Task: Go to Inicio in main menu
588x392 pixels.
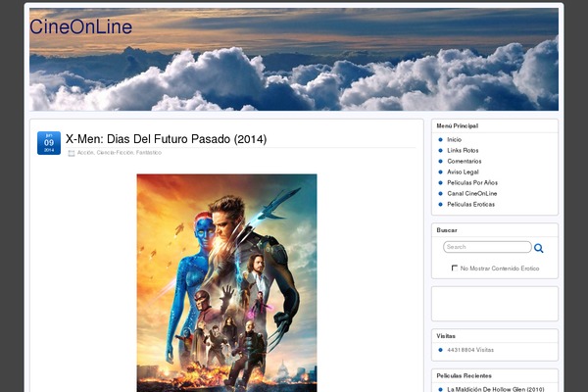Action: (x=454, y=139)
